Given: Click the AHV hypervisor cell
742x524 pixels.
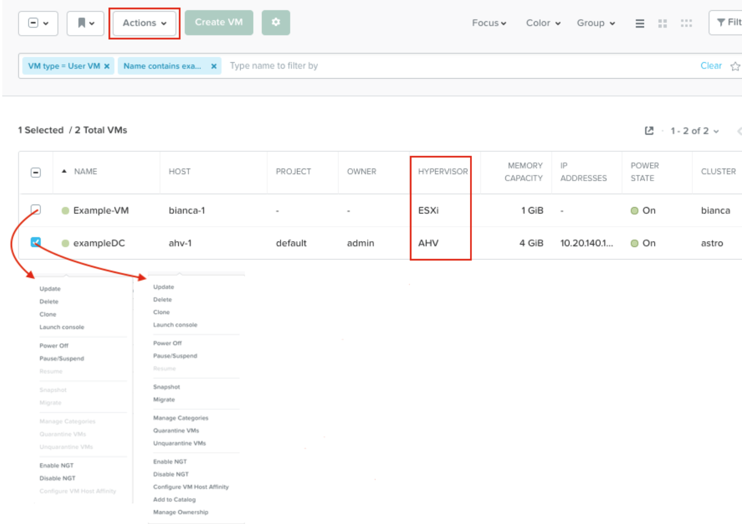Looking at the screenshot, I should [x=428, y=243].
